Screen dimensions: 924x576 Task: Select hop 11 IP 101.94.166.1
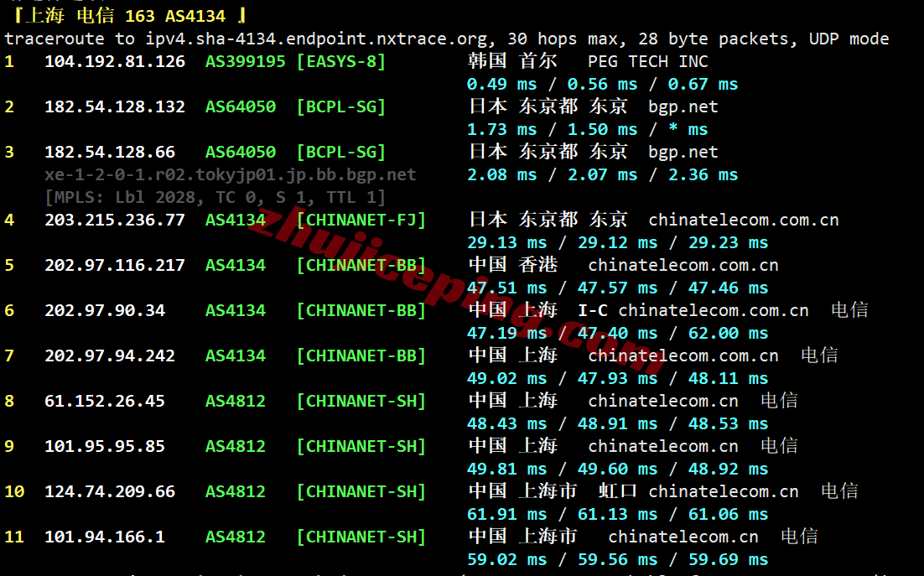[105, 537]
